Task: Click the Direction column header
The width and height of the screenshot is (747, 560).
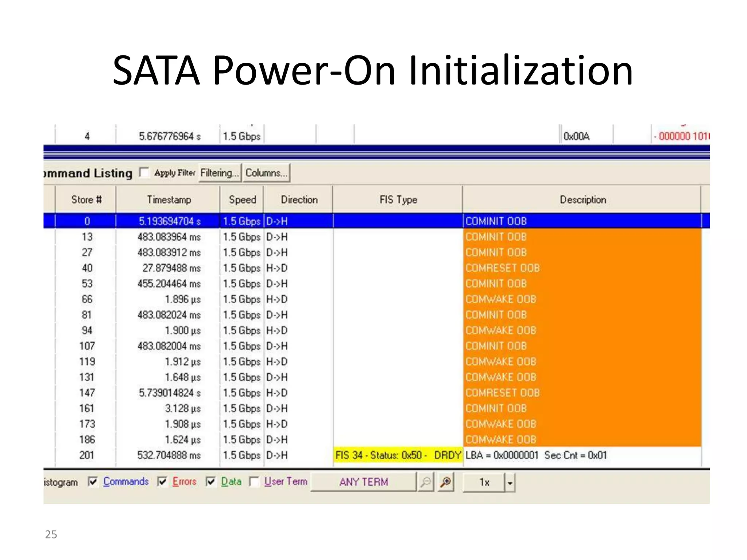Action: click(299, 200)
